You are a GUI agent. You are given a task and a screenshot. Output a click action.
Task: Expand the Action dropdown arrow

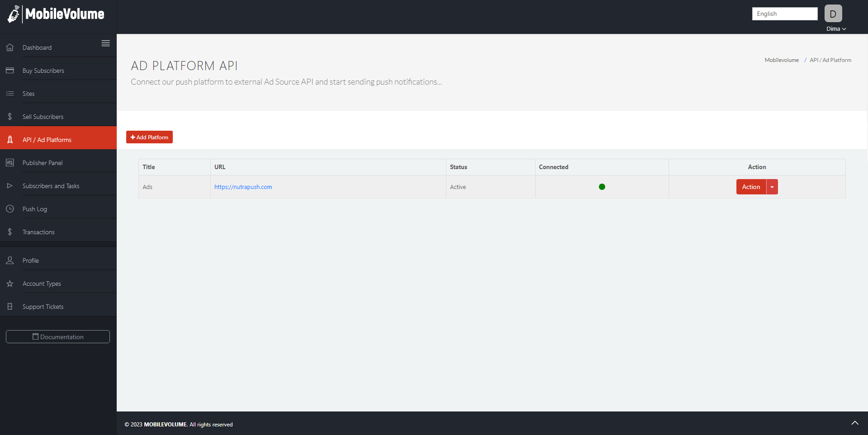[x=772, y=186]
